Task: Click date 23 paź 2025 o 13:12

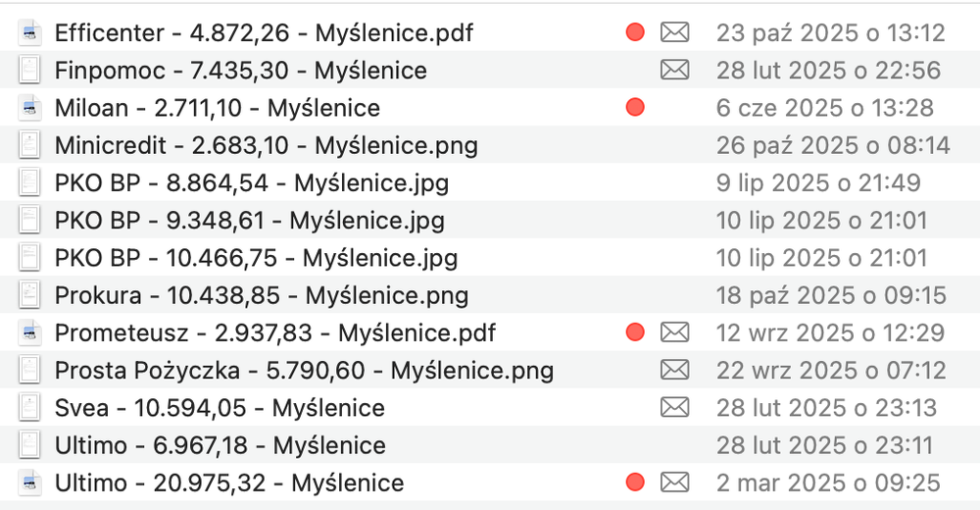Action: click(x=831, y=32)
